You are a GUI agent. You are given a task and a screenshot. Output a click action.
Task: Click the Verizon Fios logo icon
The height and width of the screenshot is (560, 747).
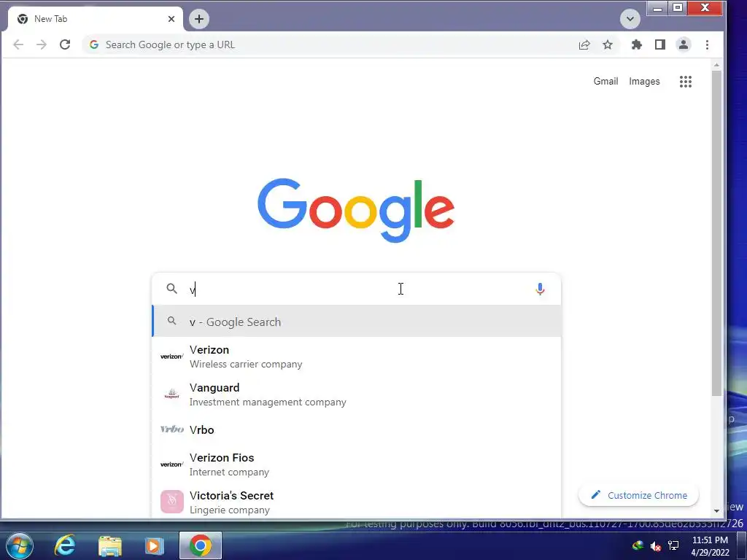tap(172, 464)
